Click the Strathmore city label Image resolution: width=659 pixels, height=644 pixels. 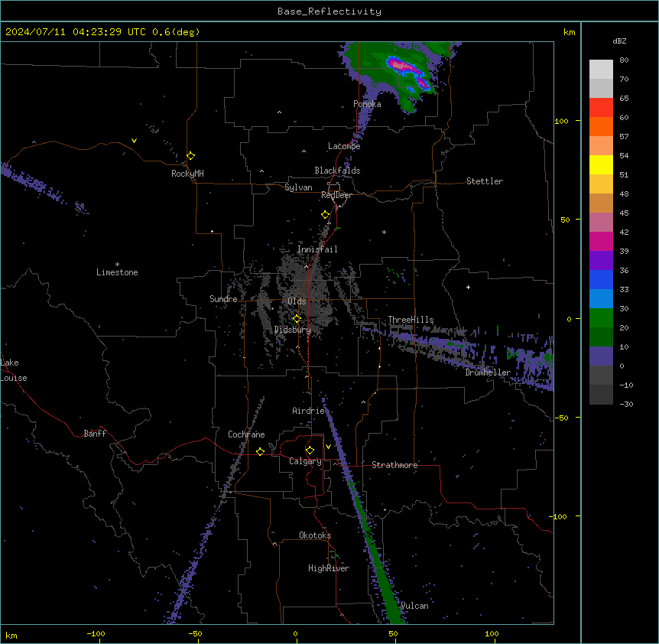[394, 465]
